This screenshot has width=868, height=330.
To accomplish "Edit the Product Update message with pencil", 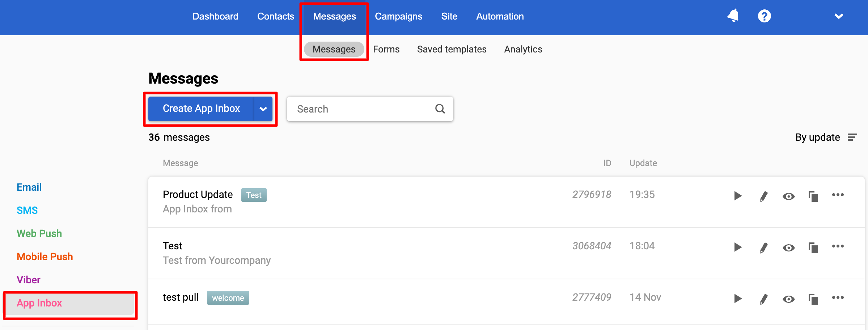I will point(763,196).
